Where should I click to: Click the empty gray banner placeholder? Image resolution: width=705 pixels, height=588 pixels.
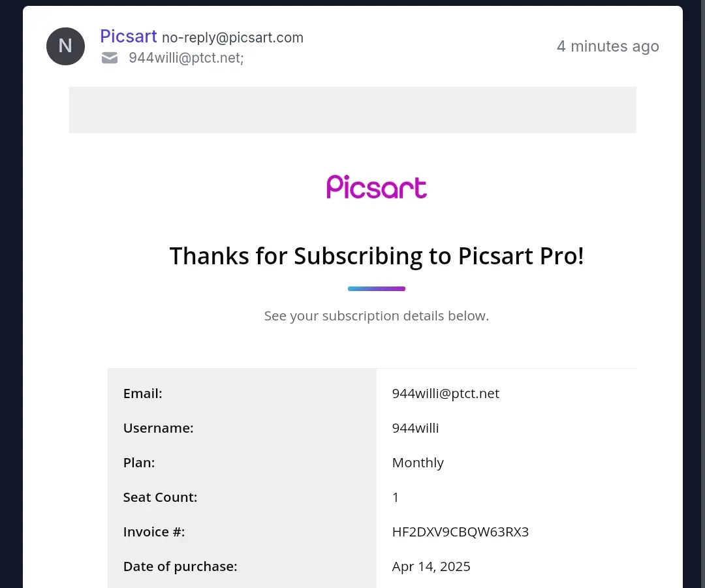(352, 110)
